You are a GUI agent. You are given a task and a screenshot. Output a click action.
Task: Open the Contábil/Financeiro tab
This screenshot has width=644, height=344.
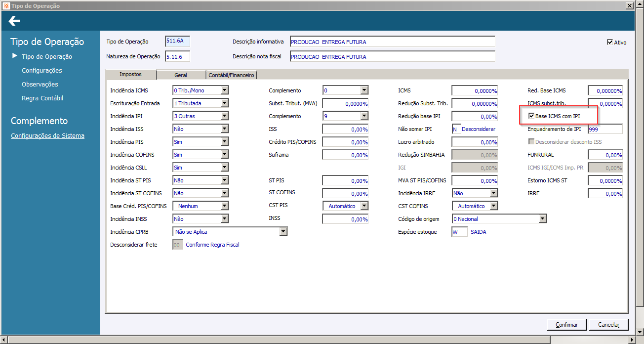(231, 75)
